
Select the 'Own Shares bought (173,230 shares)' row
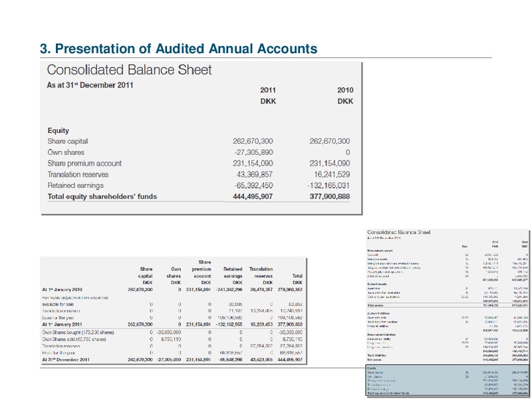coord(172,332)
